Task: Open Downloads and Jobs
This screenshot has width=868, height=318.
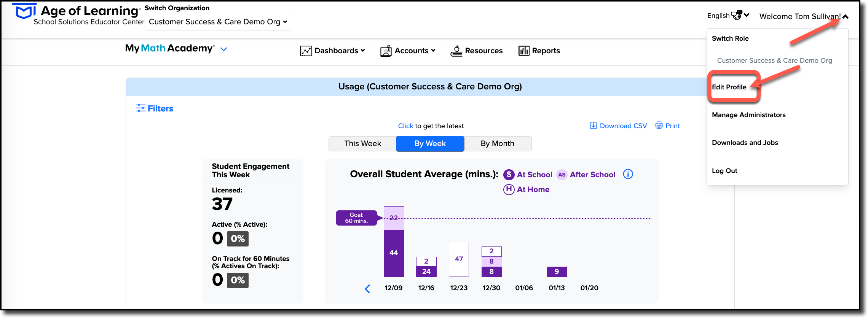Action: pos(745,143)
